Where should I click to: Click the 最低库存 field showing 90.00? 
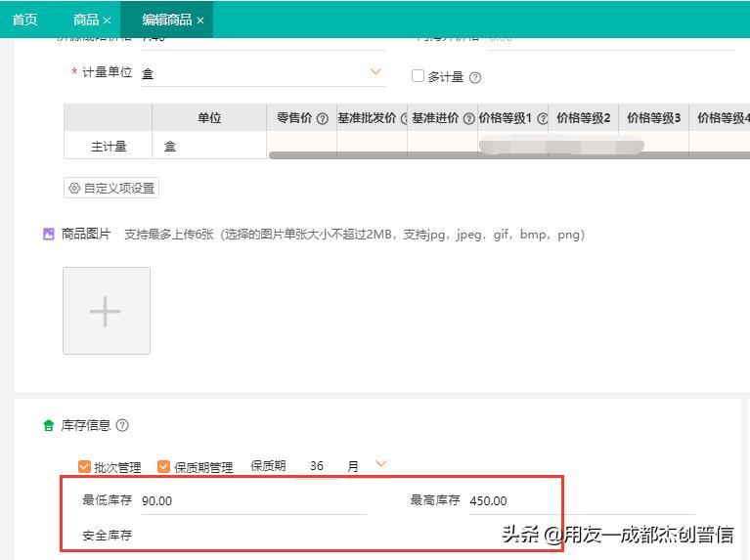[x=254, y=500]
